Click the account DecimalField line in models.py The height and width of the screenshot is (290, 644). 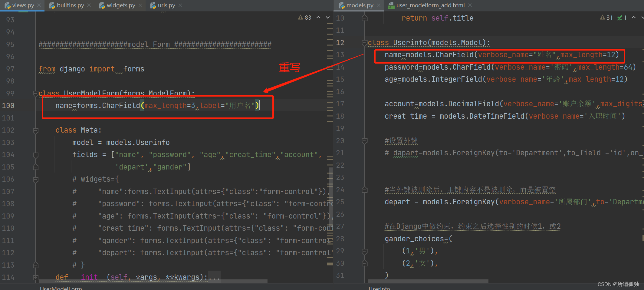pos(514,104)
